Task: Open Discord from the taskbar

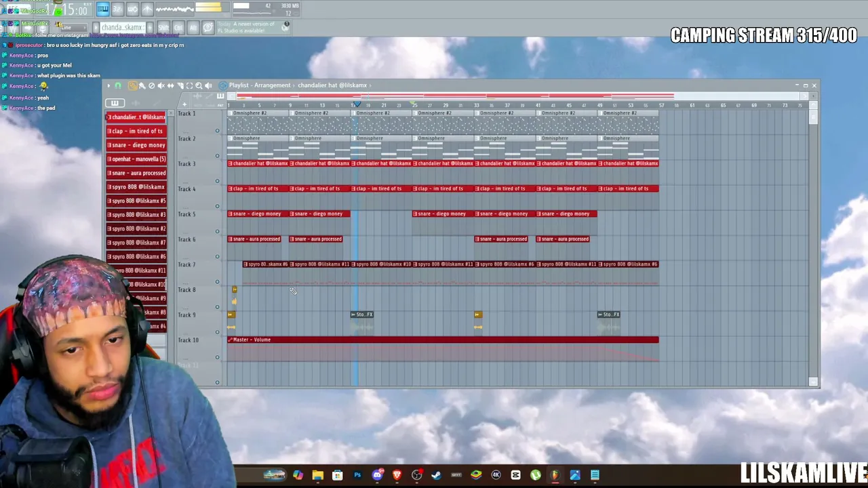Action: pos(378,475)
